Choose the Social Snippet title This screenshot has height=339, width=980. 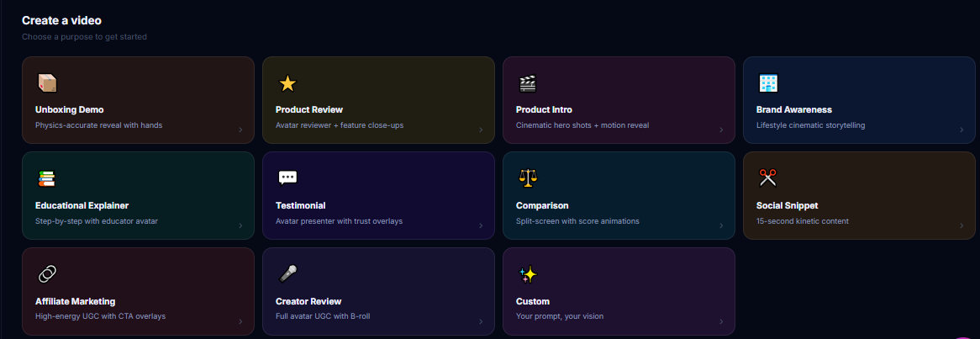point(787,205)
